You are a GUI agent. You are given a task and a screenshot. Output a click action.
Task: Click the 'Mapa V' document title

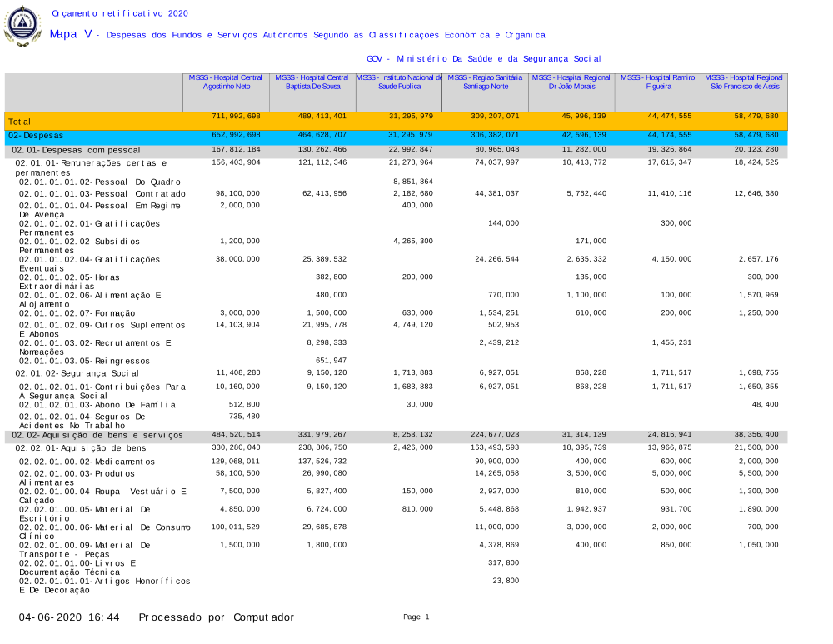click(x=71, y=35)
